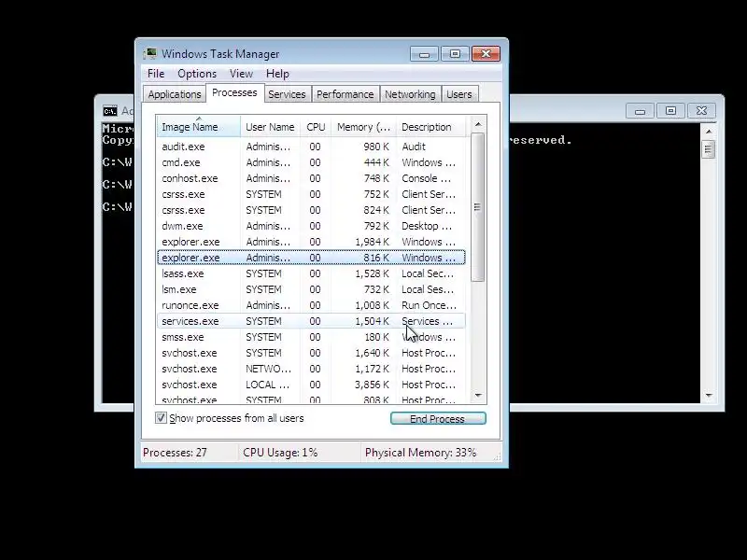Select svchost.exe row owned by NETWO...
Screen dimensions: 747x560
pyautogui.click(x=311, y=369)
